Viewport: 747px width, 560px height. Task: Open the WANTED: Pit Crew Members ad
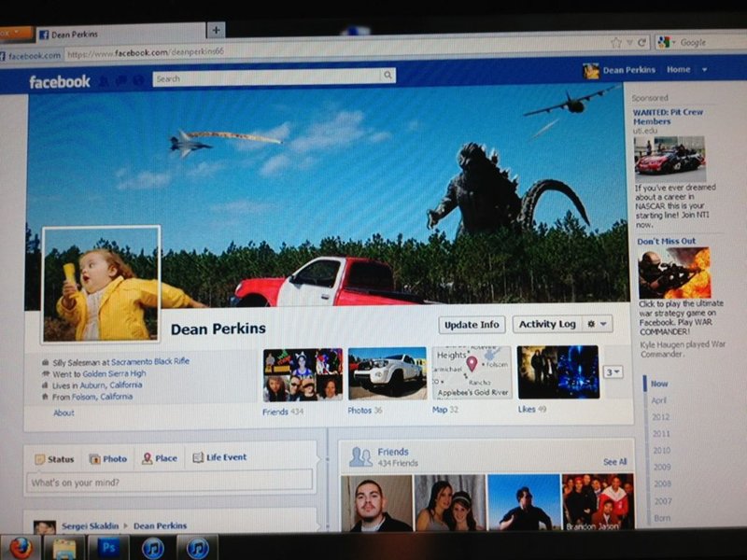[x=668, y=117]
